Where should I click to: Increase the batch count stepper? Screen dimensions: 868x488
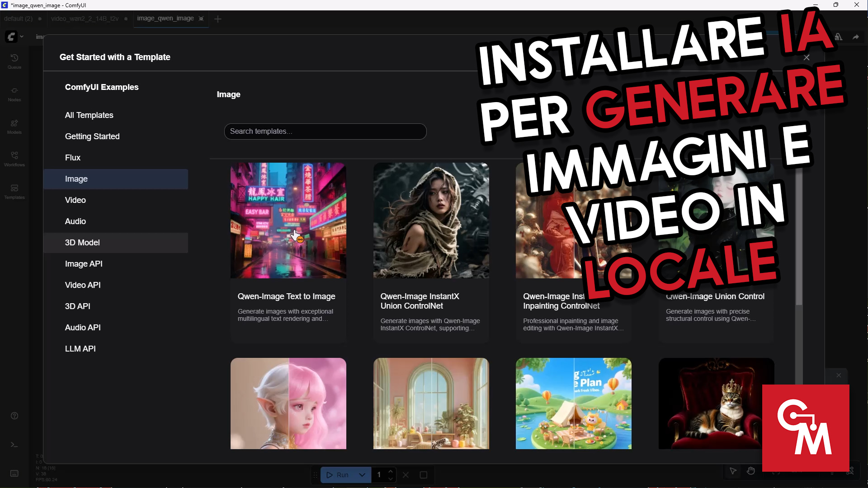(391, 471)
